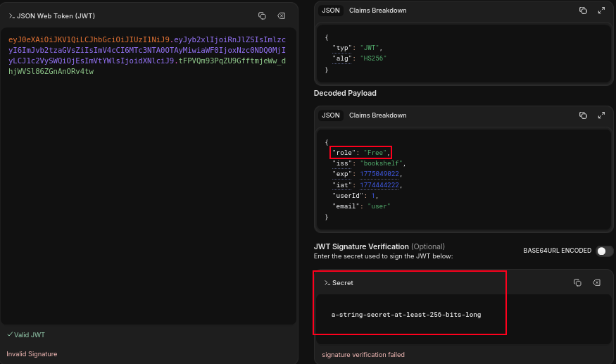The image size is (616, 364).
Task: Select the JSON tab in the header panel
Action: tap(331, 11)
